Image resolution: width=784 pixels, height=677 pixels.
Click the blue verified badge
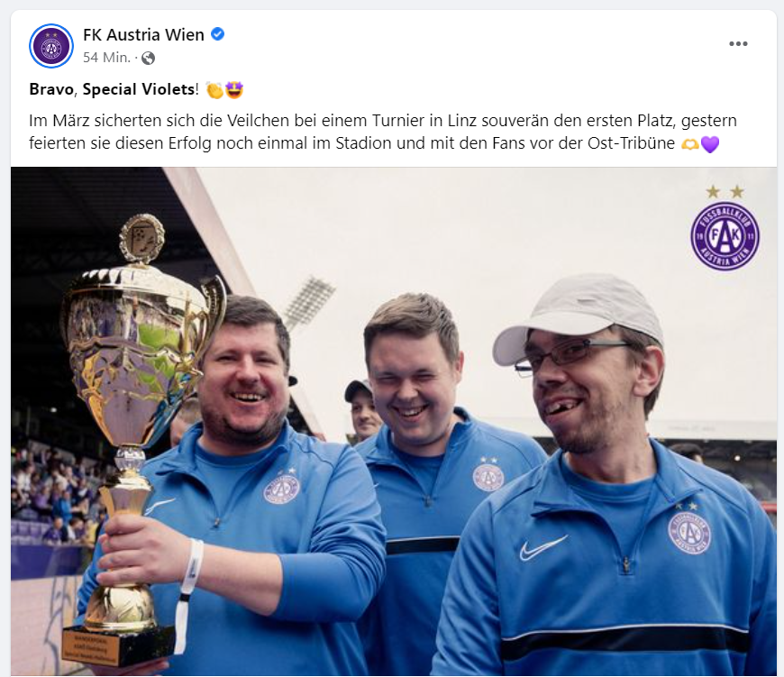click(217, 34)
